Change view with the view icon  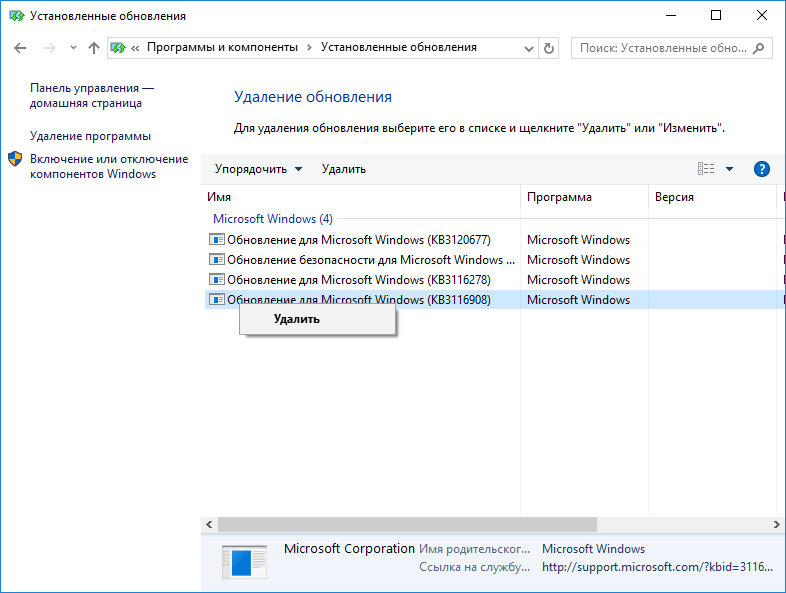706,169
